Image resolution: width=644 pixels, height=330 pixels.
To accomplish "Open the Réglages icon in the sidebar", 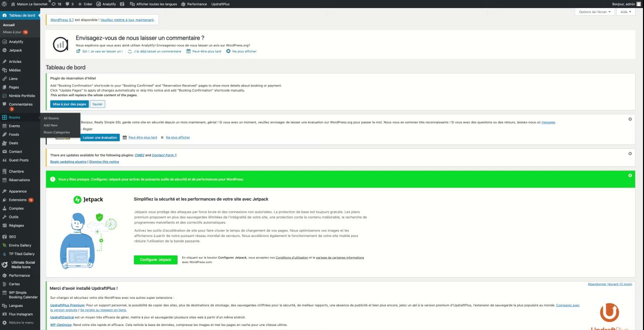I will click(x=5, y=225).
